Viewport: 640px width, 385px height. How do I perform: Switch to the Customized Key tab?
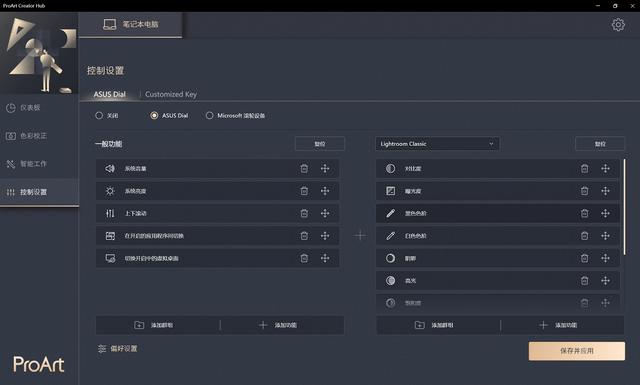tap(171, 94)
